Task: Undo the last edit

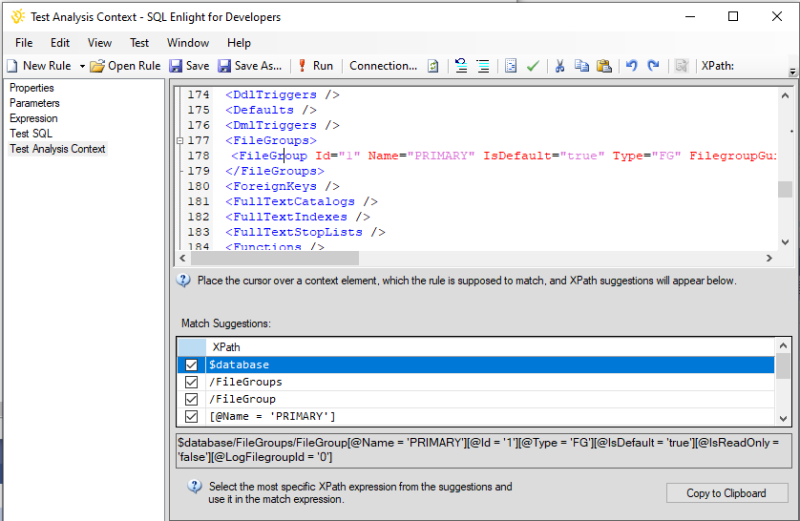Action: tap(632, 66)
